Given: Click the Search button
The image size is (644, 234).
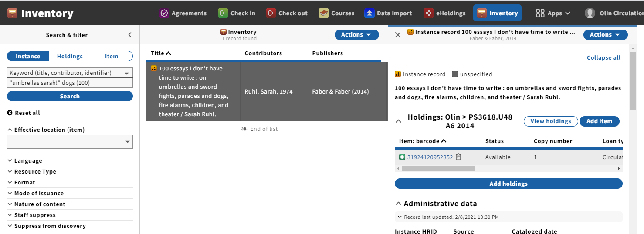Looking at the screenshot, I should click(x=70, y=96).
